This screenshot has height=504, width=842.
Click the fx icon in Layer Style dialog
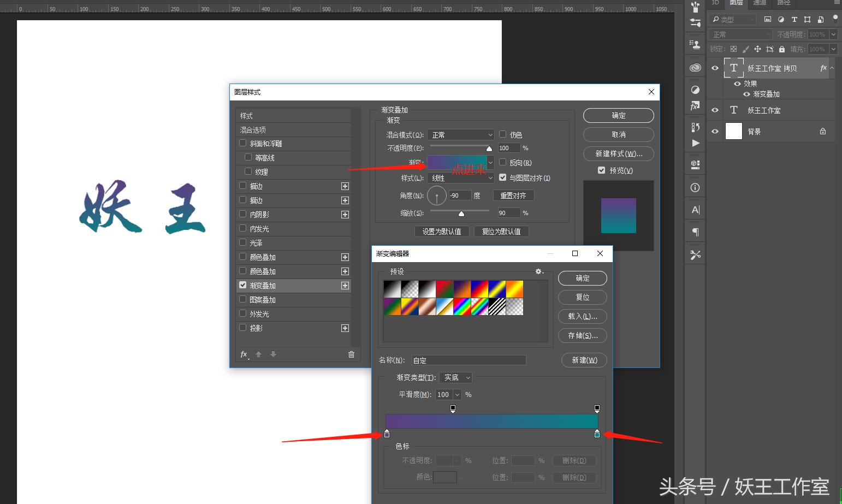click(x=244, y=354)
